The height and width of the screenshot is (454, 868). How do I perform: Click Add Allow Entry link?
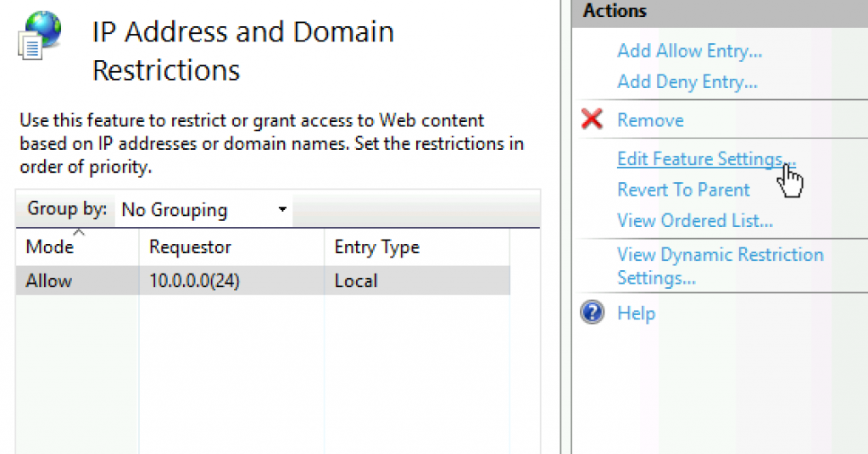point(689,51)
